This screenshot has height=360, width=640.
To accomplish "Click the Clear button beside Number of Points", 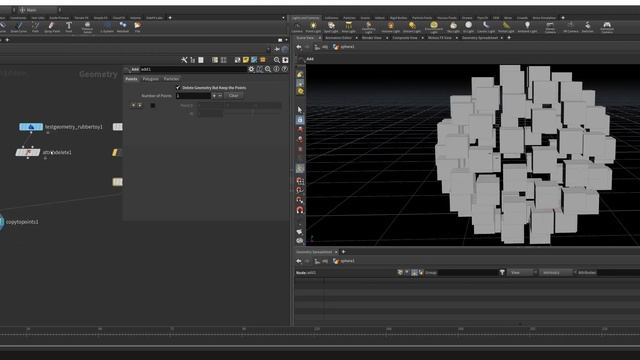I will tap(233, 96).
